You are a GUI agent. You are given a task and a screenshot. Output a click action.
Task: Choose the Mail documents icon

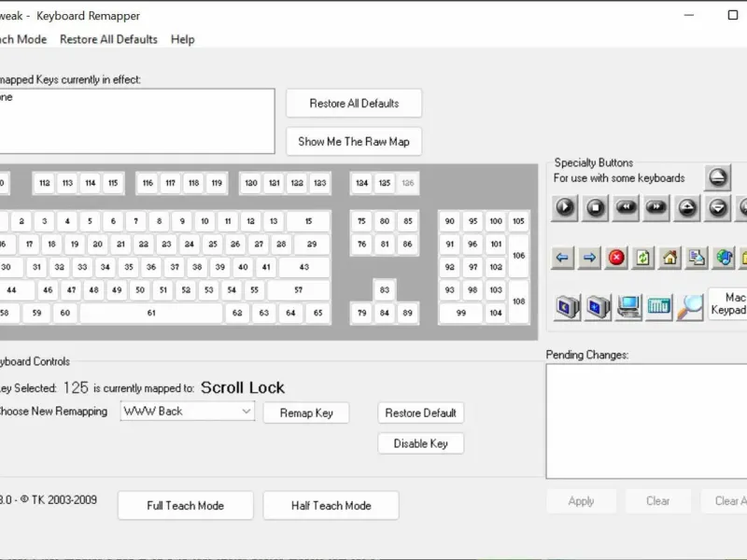click(x=697, y=258)
